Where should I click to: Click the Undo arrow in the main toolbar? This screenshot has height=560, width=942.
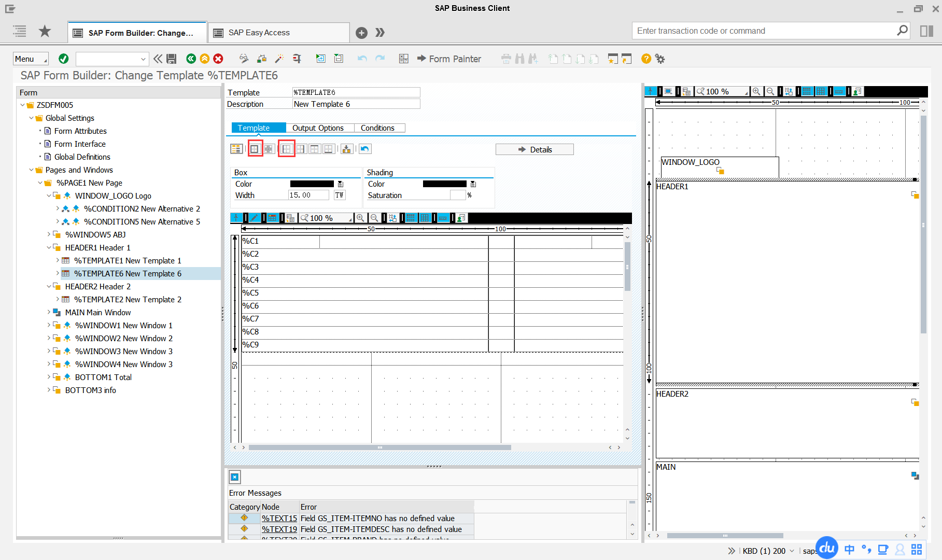(362, 59)
